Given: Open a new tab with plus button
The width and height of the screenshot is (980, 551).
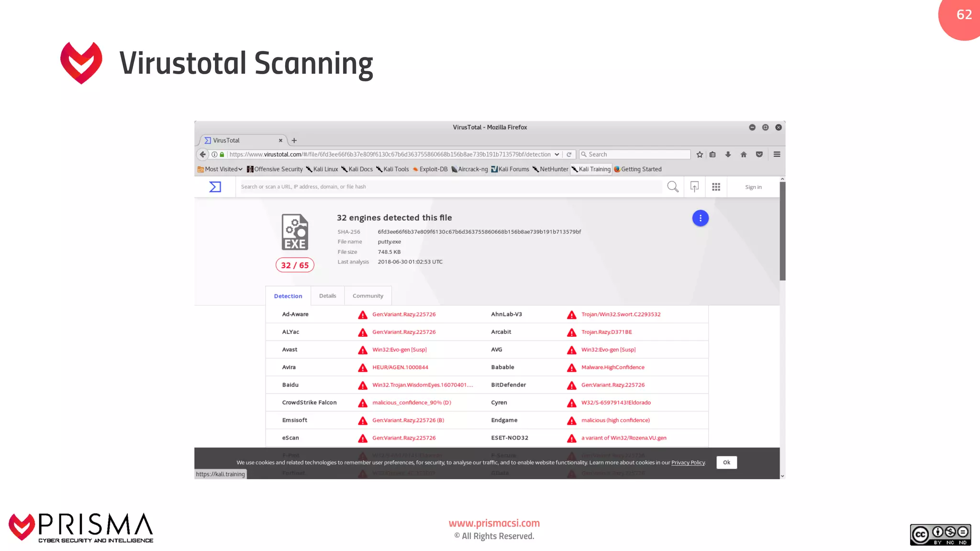Looking at the screenshot, I should coord(294,141).
